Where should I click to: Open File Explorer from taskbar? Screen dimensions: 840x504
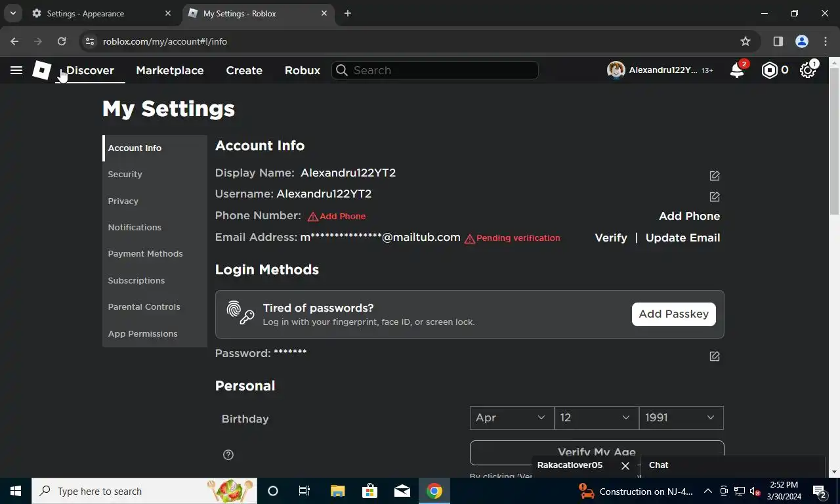tap(337, 491)
